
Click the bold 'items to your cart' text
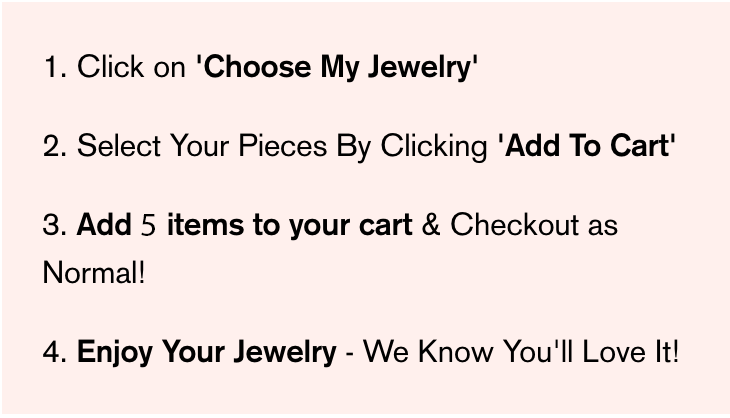289,226
